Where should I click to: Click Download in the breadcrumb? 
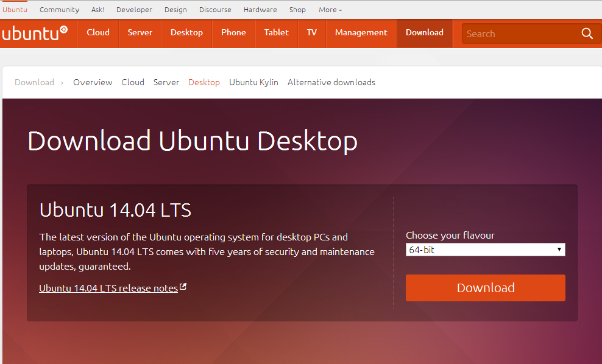[35, 82]
